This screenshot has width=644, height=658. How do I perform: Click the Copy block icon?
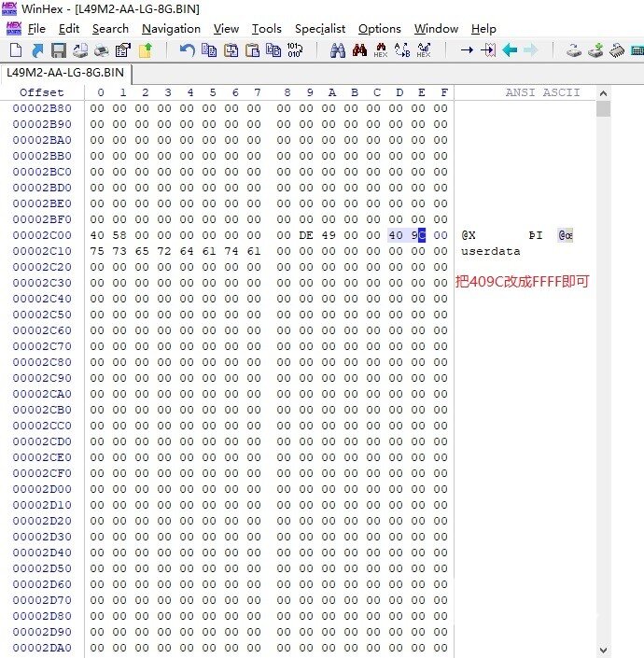coord(209,50)
